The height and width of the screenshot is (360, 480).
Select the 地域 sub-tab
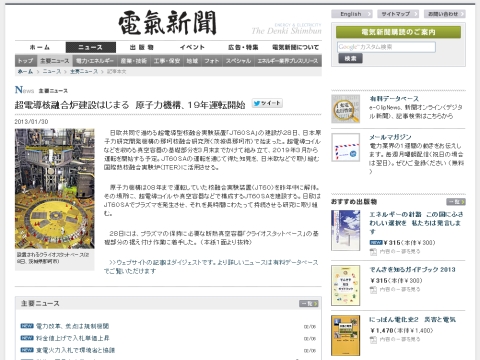click(x=192, y=61)
